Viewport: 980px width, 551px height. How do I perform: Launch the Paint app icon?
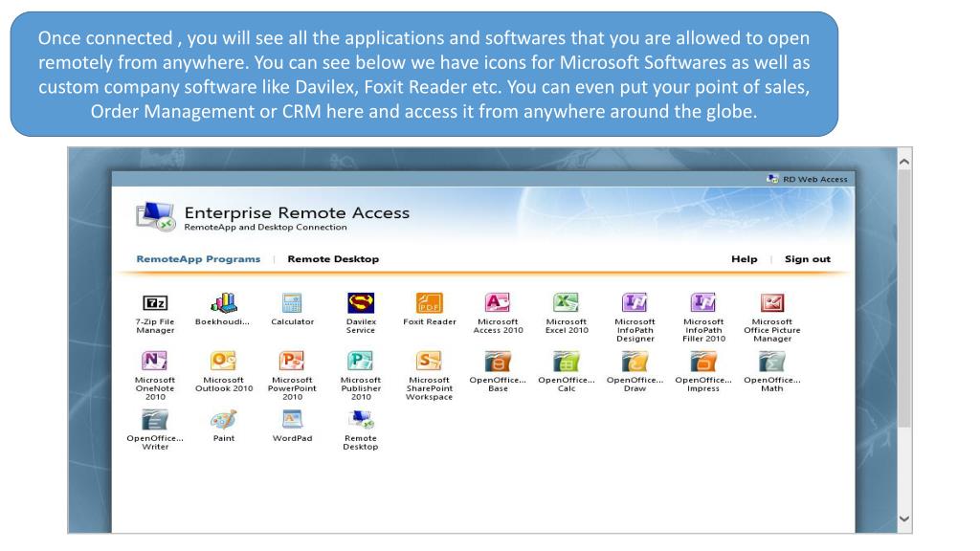click(x=223, y=419)
